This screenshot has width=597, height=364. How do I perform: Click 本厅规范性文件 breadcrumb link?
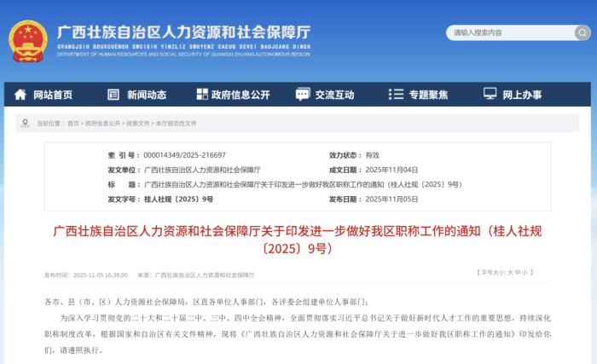tap(176, 124)
